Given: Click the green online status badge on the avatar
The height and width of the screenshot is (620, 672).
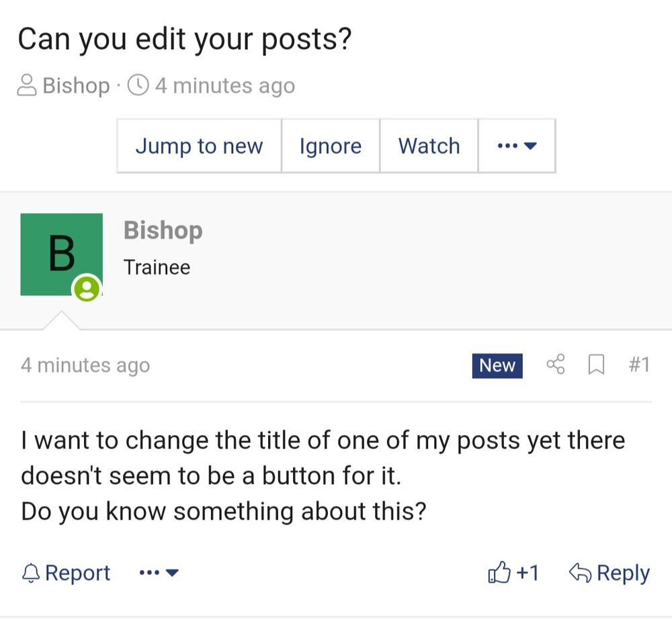Looking at the screenshot, I should pos(87,288).
